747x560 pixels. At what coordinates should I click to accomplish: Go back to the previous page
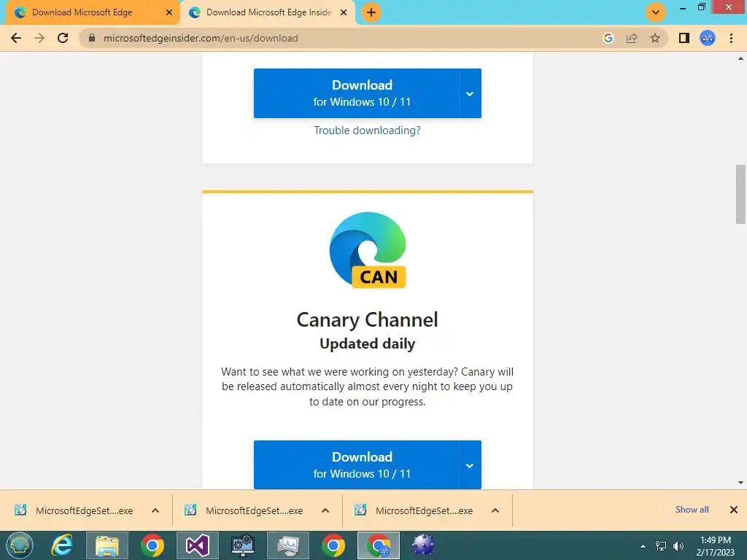pyautogui.click(x=16, y=38)
